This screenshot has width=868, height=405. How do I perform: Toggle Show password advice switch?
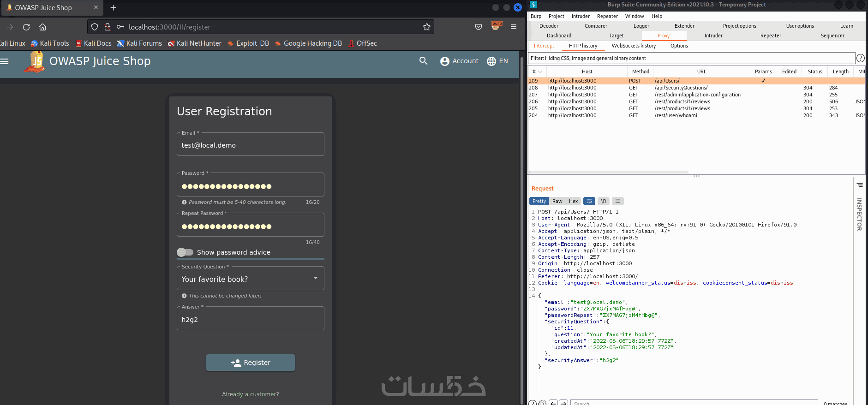pyautogui.click(x=185, y=252)
